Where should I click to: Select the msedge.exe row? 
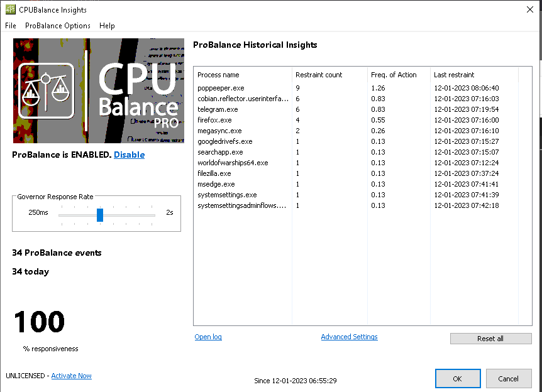pos(356,185)
